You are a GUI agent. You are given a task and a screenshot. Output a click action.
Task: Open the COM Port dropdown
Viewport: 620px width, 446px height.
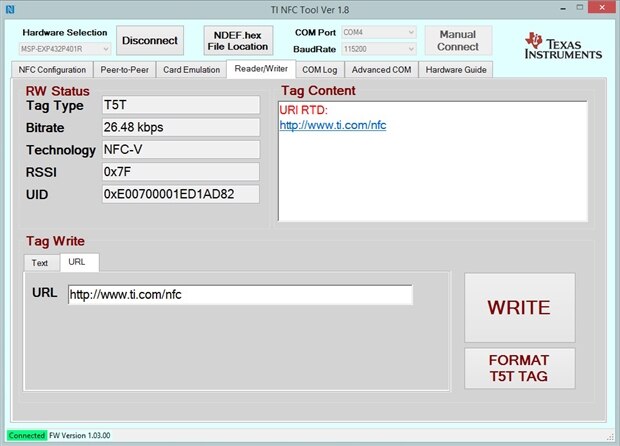(378, 32)
